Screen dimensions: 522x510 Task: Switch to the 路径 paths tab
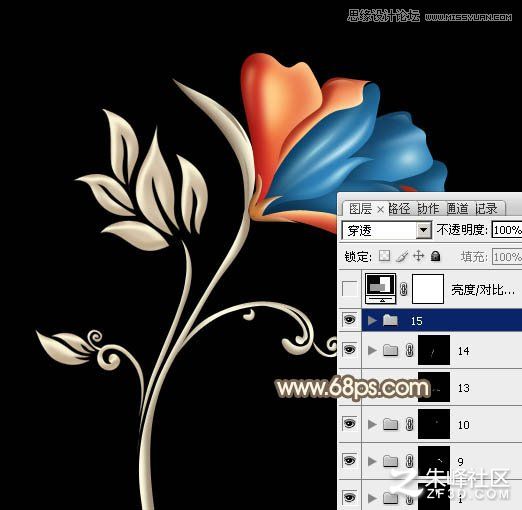click(399, 209)
